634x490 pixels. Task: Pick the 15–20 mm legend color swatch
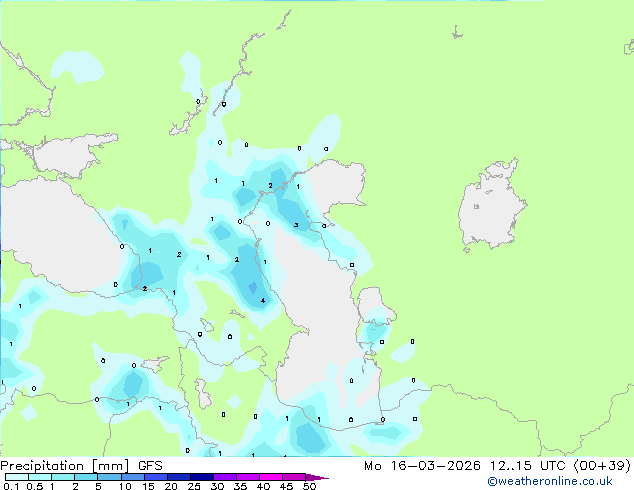coord(155,477)
